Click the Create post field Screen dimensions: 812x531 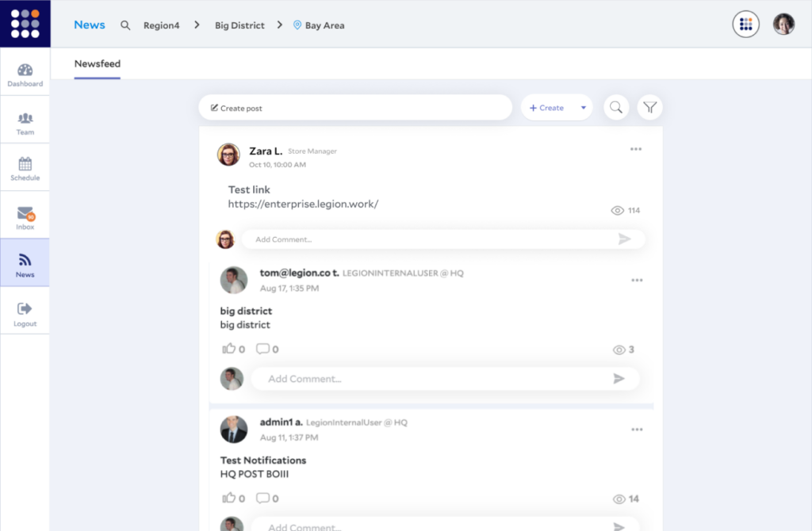tap(355, 108)
